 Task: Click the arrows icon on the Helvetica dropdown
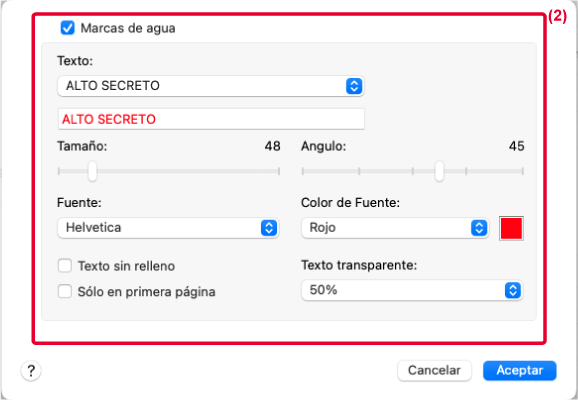coord(269,227)
